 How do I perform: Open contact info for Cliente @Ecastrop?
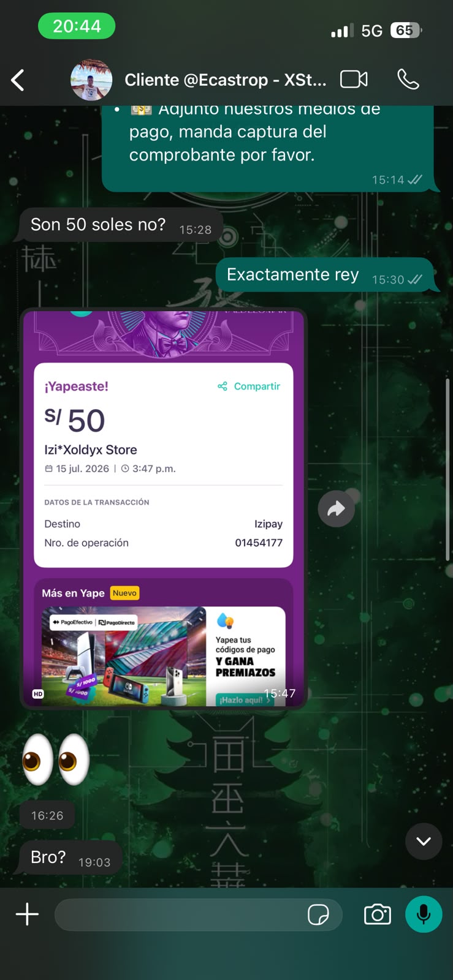click(225, 80)
